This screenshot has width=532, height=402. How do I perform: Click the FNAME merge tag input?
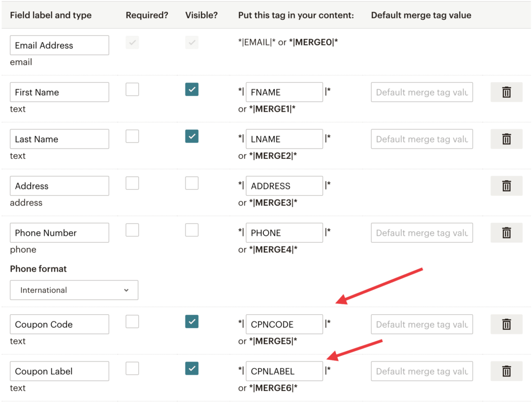click(x=284, y=92)
